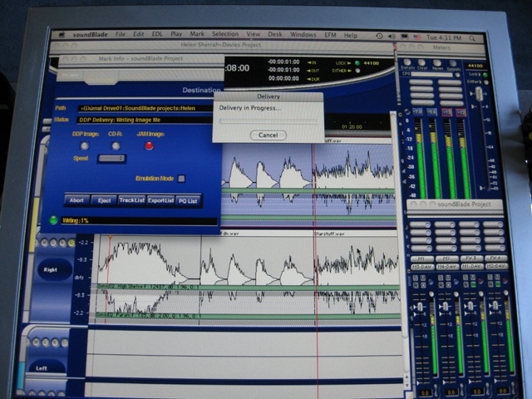This screenshot has width=532, height=399.
Task: Click the M1 channel fader handle
Action: click(x=420, y=307)
